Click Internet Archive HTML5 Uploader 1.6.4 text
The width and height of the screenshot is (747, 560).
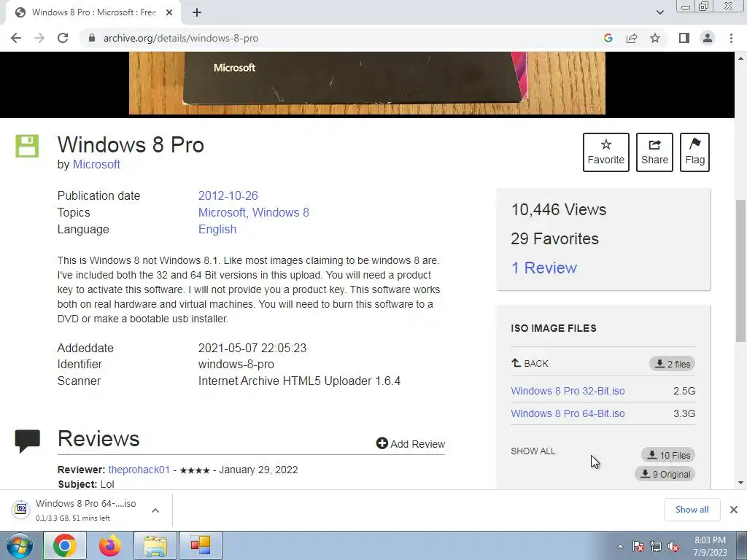pyautogui.click(x=299, y=381)
